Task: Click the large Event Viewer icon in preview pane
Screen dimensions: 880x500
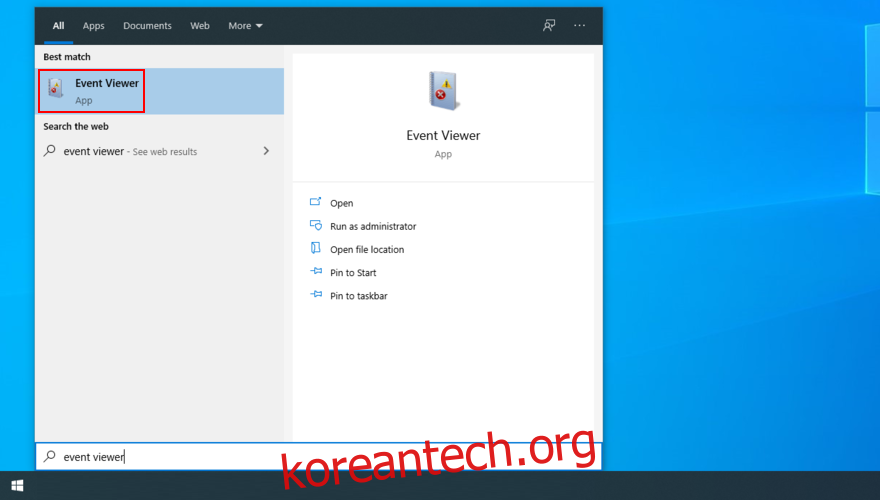Action: pos(443,90)
